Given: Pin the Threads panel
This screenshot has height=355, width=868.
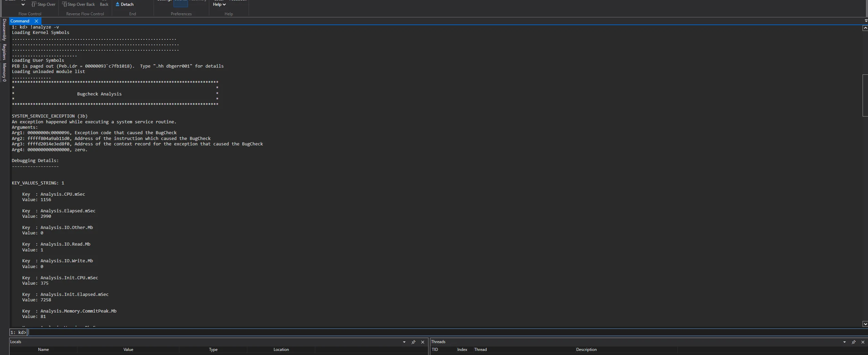Looking at the screenshot, I should [x=854, y=342].
